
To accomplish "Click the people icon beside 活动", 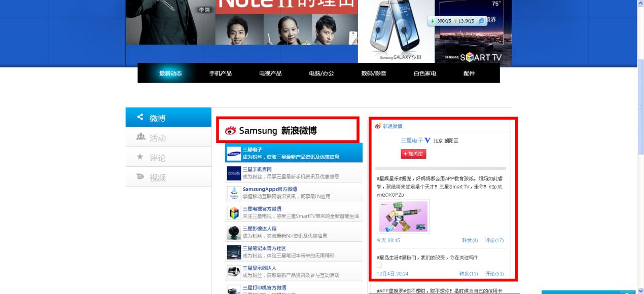I will coord(140,137).
